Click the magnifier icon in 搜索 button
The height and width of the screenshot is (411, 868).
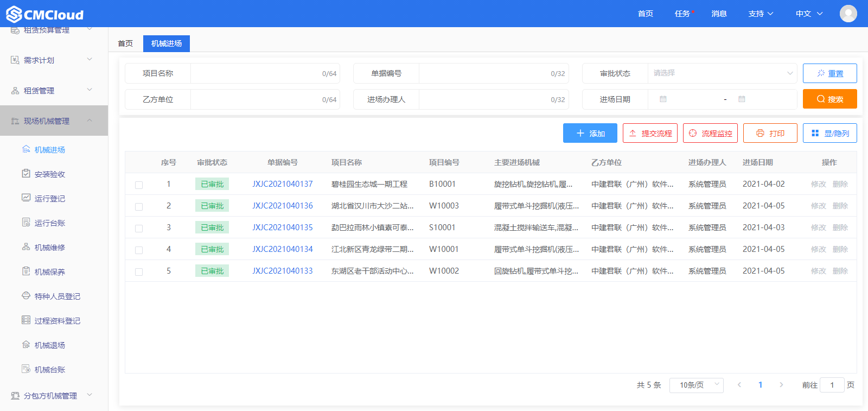click(x=821, y=99)
